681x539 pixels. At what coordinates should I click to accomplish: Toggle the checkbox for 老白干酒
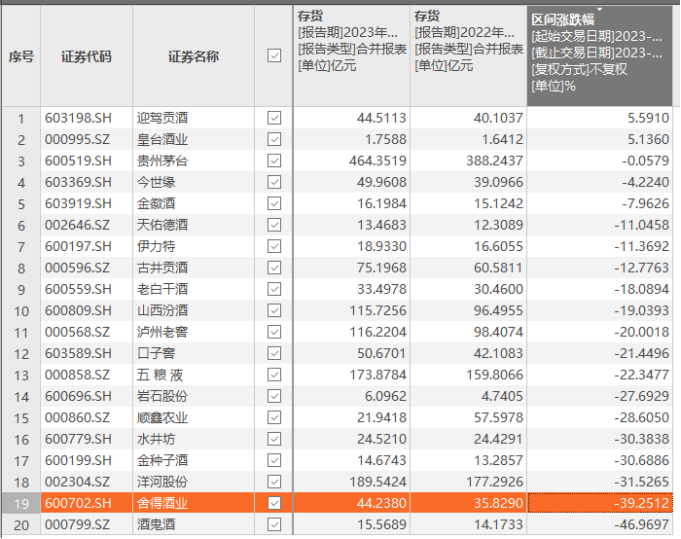(x=274, y=289)
